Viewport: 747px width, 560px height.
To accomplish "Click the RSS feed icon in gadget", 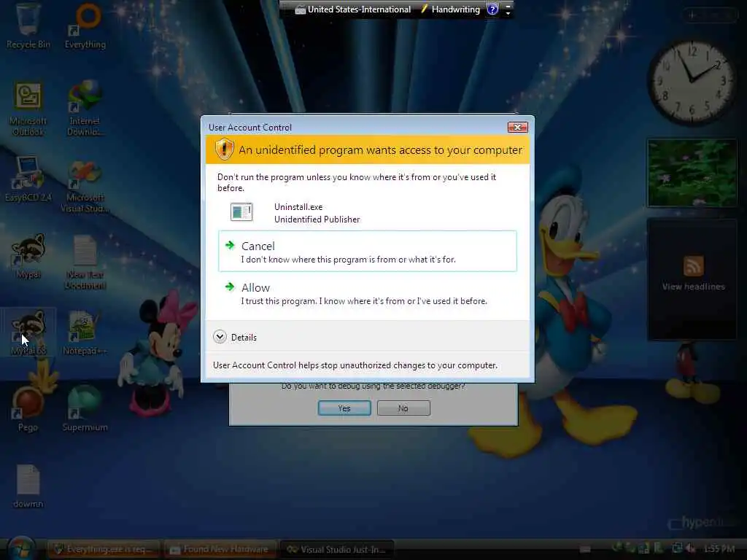I will [693, 265].
